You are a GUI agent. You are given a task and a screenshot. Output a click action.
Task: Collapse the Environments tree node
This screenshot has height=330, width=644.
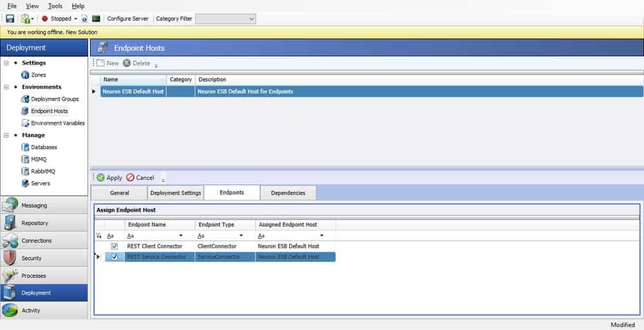pos(6,87)
